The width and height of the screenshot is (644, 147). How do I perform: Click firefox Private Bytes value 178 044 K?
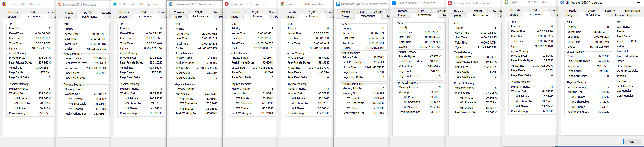pos(44,58)
